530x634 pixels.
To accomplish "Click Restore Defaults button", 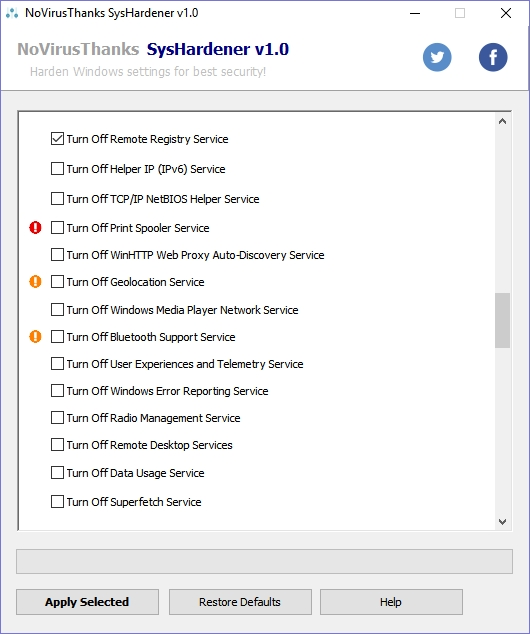I will (x=240, y=602).
